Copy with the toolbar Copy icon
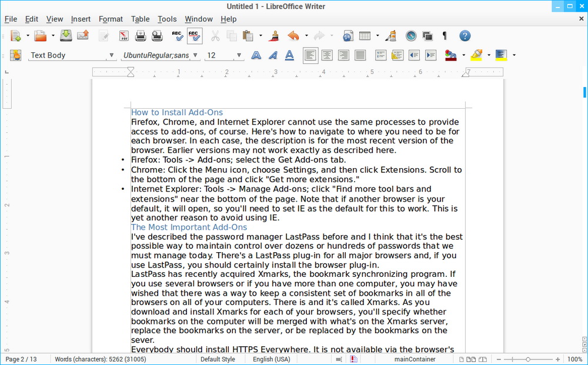The width and height of the screenshot is (588, 365). point(231,36)
